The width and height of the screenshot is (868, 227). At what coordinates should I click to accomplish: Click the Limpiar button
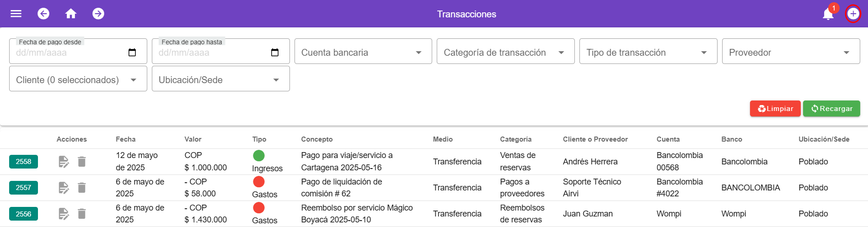(x=775, y=109)
